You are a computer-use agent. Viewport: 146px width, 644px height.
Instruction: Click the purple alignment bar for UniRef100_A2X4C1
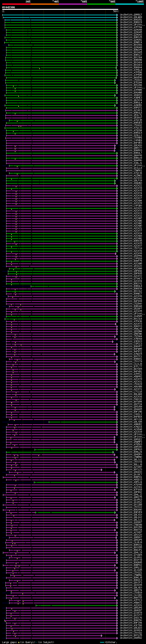coord(61,110)
